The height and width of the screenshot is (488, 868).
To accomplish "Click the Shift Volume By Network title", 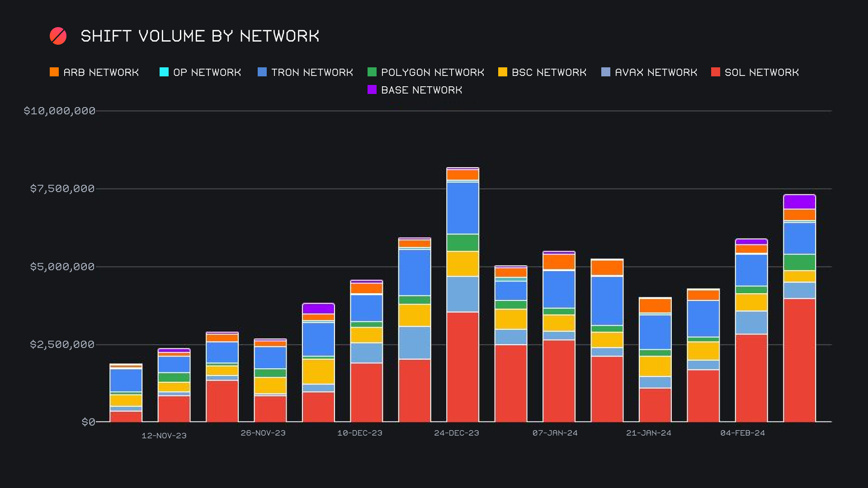I will coord(200,36).
